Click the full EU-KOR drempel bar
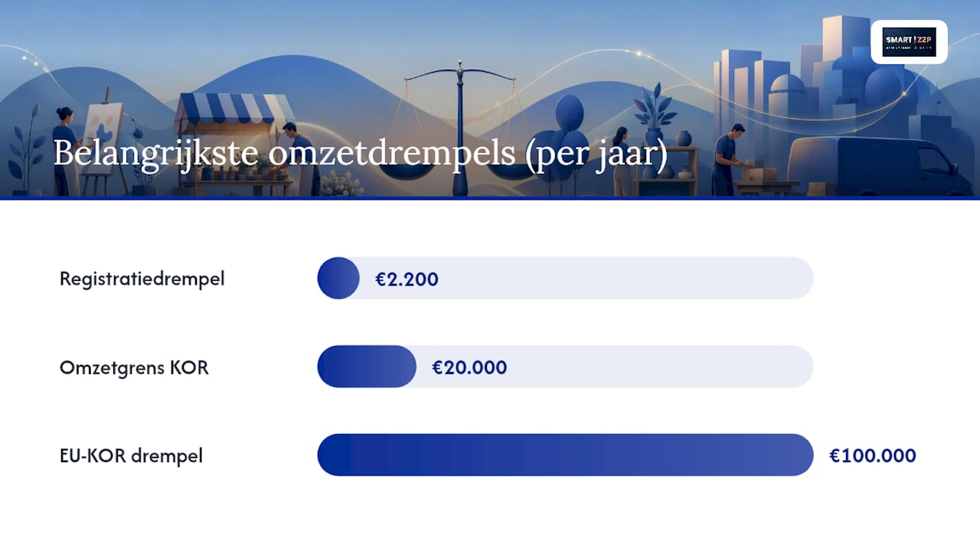The image size is (980, 551). coord(565,455)
